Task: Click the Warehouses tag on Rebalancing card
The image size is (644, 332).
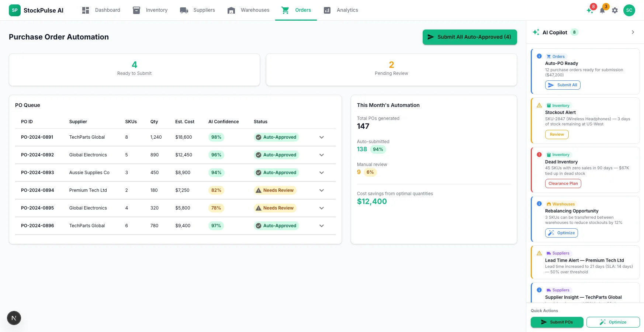Action: pos(561,204)
